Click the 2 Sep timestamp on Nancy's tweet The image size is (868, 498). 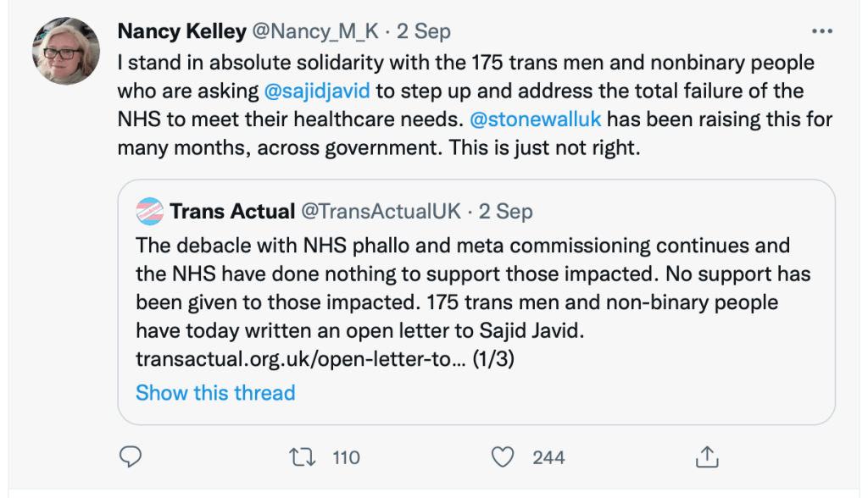click(x=422, y=31)
